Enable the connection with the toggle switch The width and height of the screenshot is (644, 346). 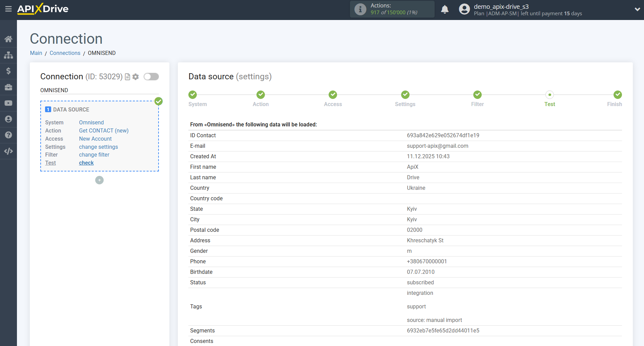(151, 77)
